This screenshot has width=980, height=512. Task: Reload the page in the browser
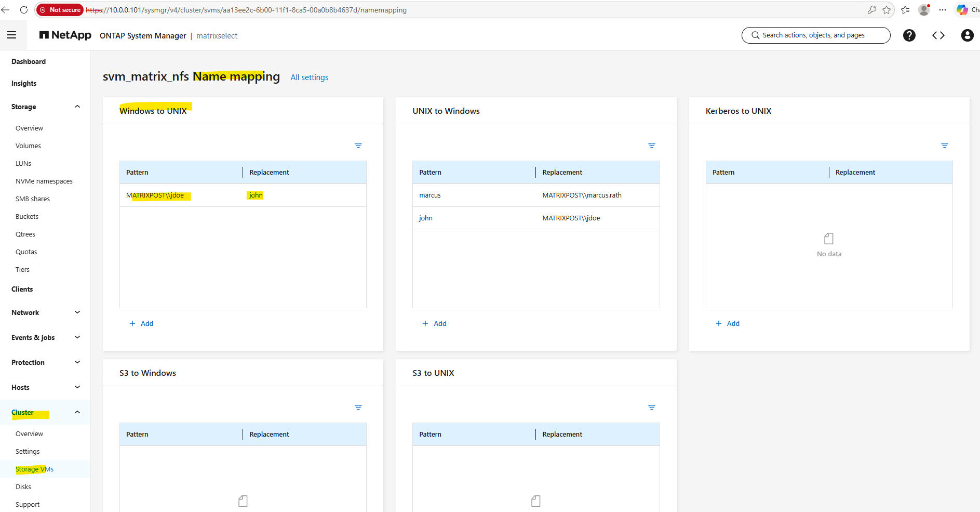pos(24,10)
